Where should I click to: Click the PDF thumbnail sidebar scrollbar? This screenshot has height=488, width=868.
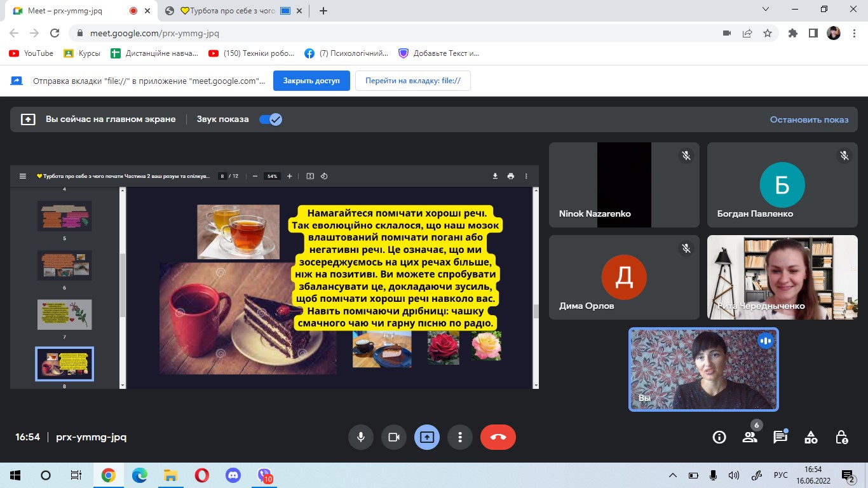(122, 286)
